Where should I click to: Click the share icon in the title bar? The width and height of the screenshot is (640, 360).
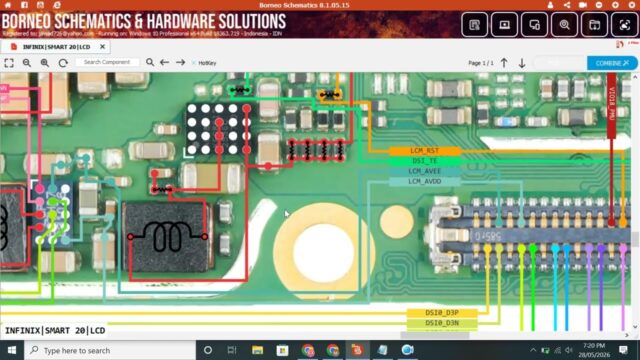pos(567,5)
